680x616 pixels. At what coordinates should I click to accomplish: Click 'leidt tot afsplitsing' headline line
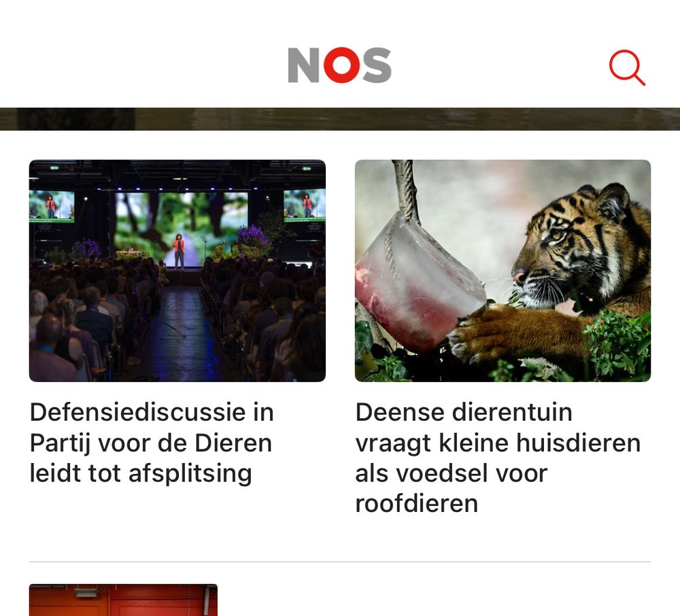[x=141, y=473]
